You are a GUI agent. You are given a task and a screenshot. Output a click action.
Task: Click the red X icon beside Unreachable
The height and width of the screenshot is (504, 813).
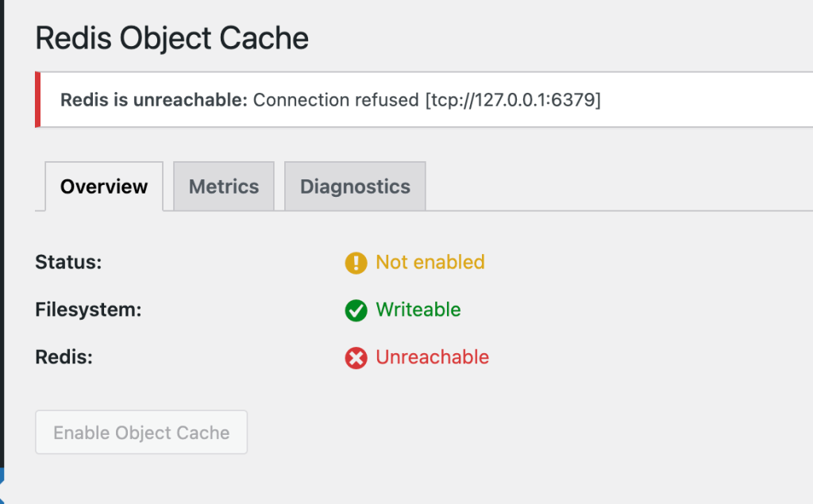click(x=356, y=358)
